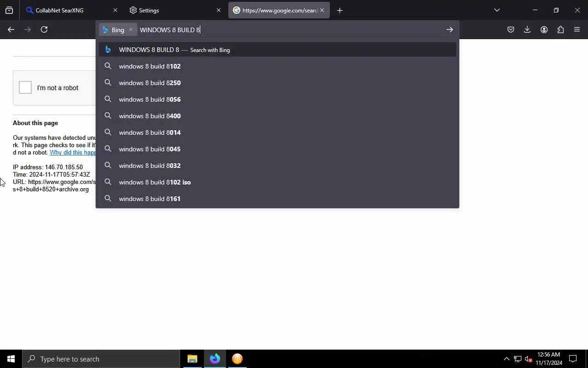The height and width of the screenshot is (368, 588).
Task: Reload the current page
Action: [44, 29]
